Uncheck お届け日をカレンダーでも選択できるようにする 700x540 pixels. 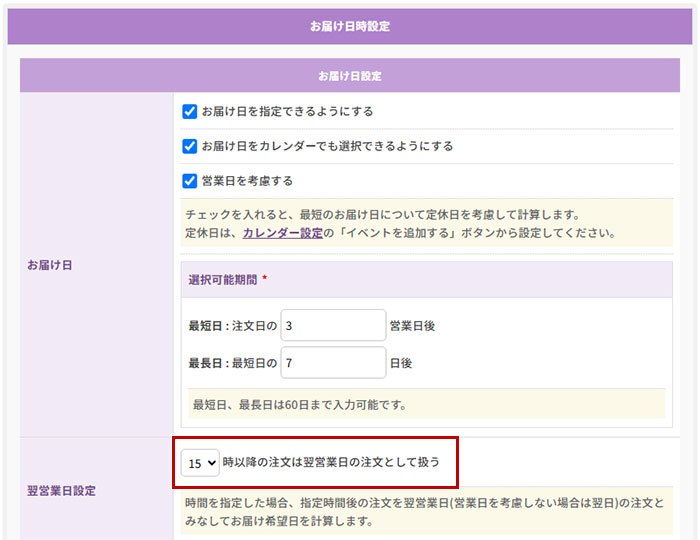coord(189,146)
